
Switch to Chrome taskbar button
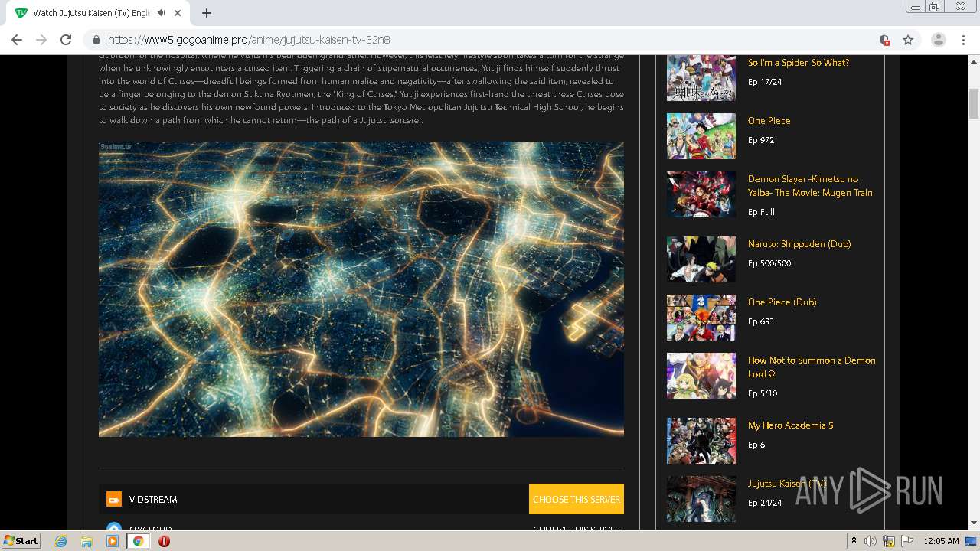click(x=138, y=541)
